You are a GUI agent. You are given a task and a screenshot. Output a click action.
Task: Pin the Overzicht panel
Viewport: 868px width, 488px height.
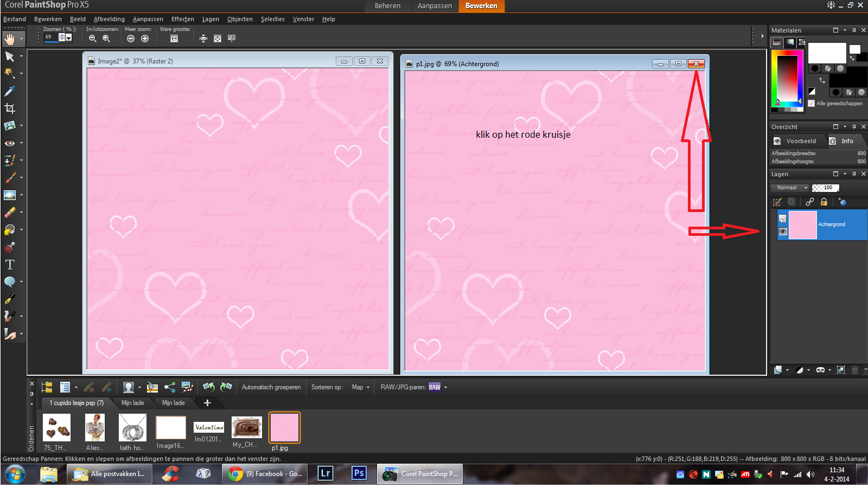click(854, 127)
